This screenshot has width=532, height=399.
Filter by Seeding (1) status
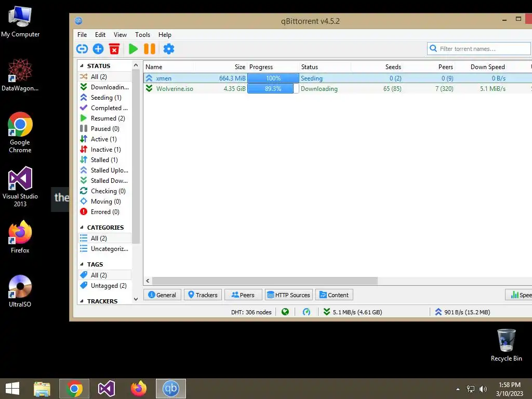pos(105,97)
